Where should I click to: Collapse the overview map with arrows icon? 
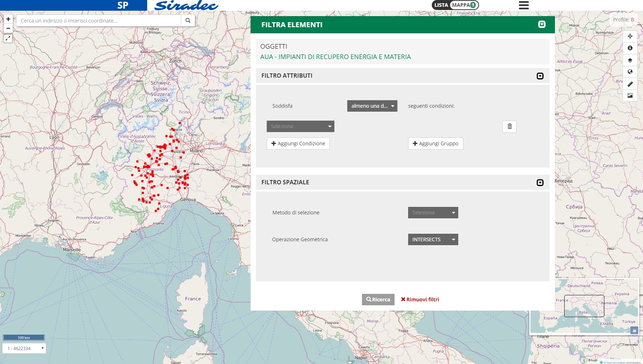pyautogui.click(x=634, y=330)
